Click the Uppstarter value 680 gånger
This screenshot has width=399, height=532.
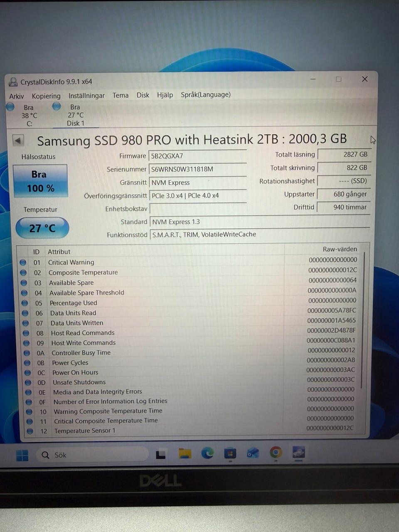tap(344, 194)
